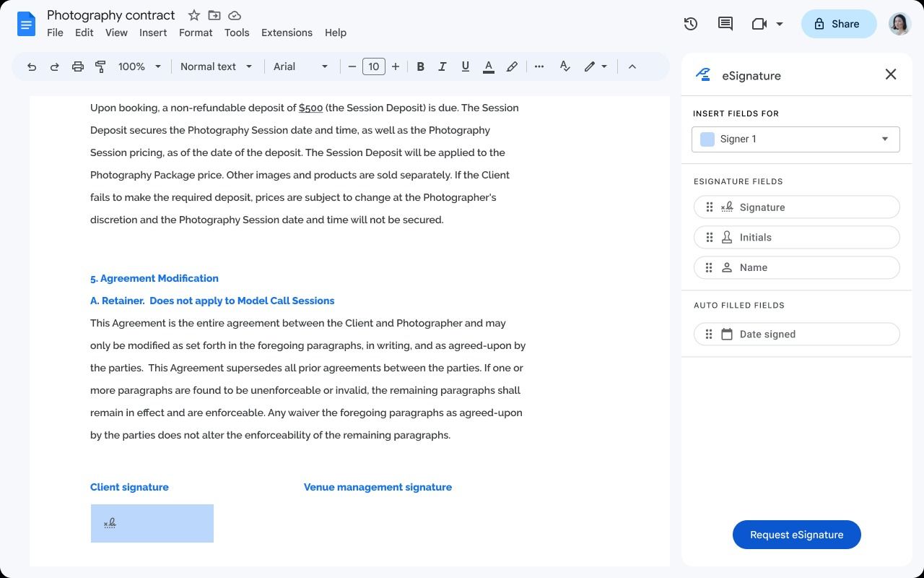This screenshot has height=578, width=924.
Task: Click the Request eSignature button
Action: pos(796,535)
